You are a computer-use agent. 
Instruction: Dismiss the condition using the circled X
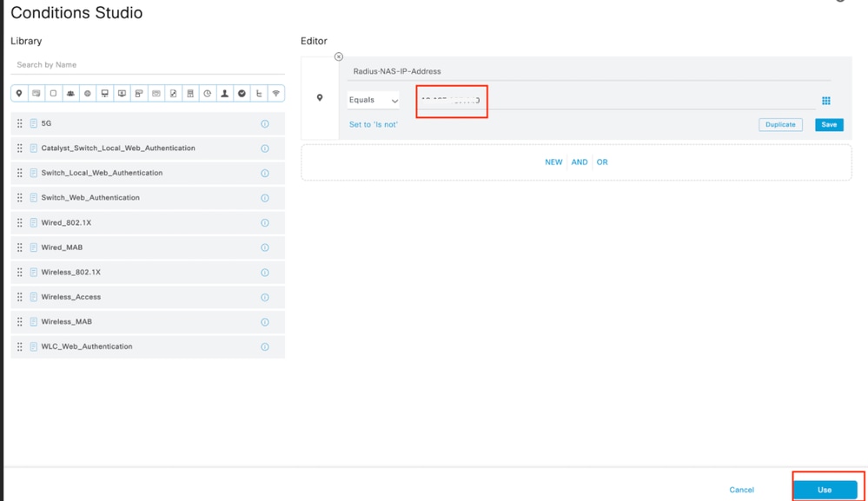coord(338,56)
